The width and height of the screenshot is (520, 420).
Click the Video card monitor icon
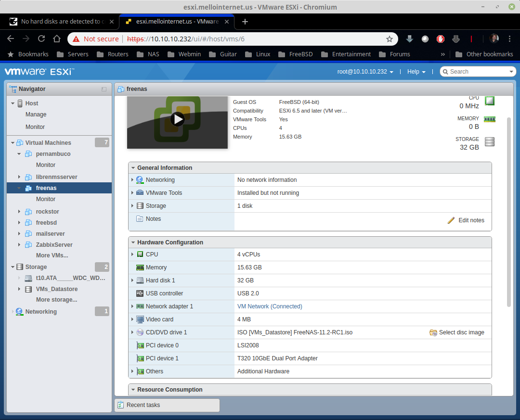(x=140, y=319)
